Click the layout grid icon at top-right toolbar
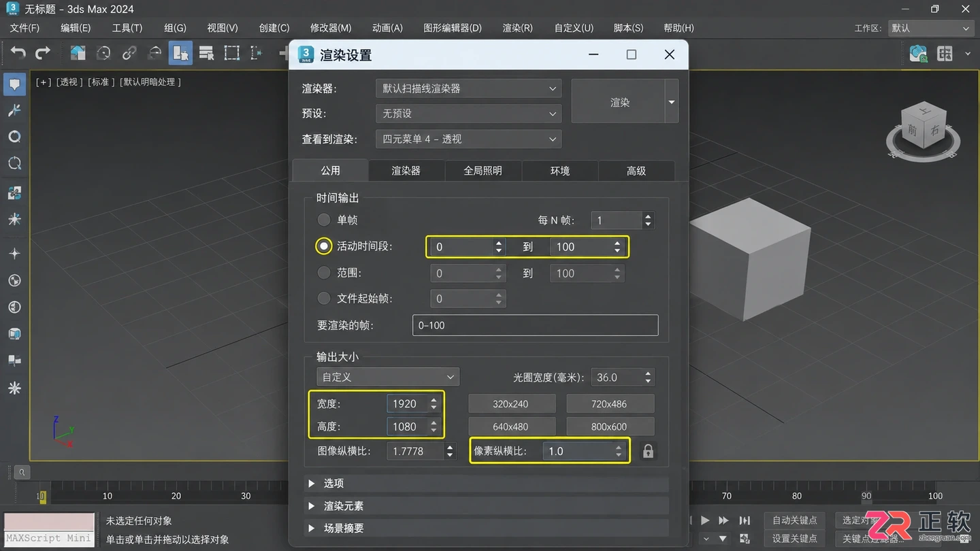This screenshot has width=980, height=551. 945,54
